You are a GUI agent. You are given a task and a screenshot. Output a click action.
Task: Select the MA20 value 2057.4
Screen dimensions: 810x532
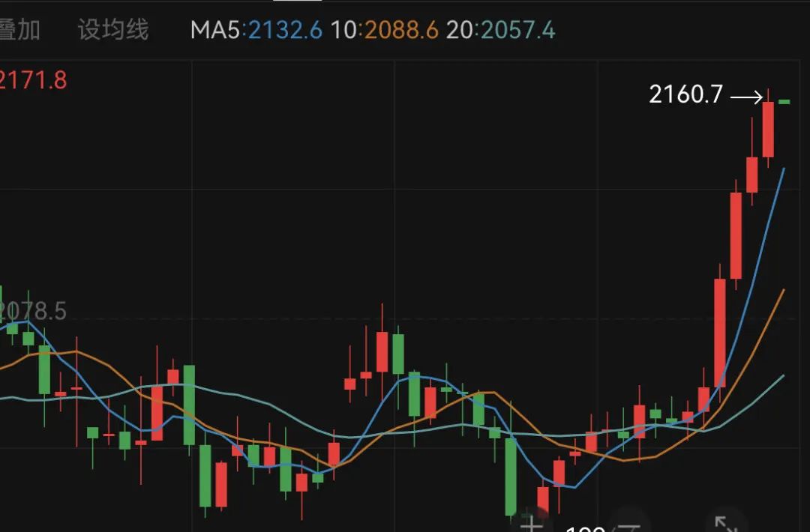(x=518, y=30)
